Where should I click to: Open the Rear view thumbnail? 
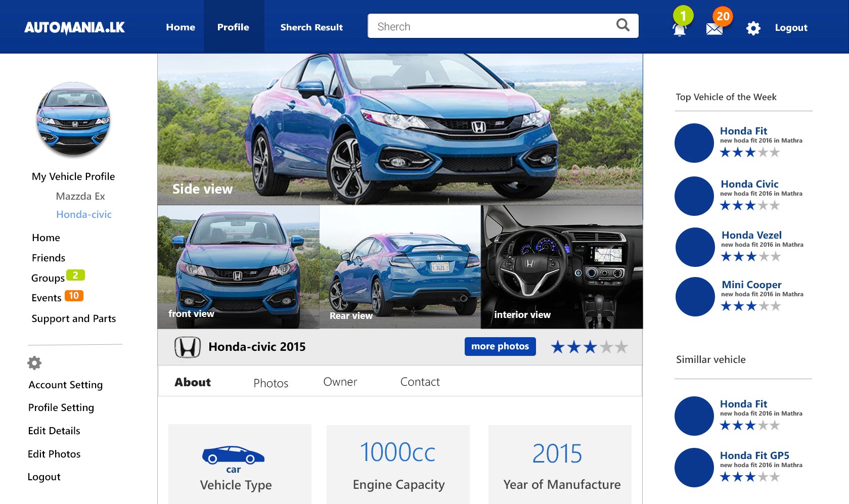(x=400, y=267)
